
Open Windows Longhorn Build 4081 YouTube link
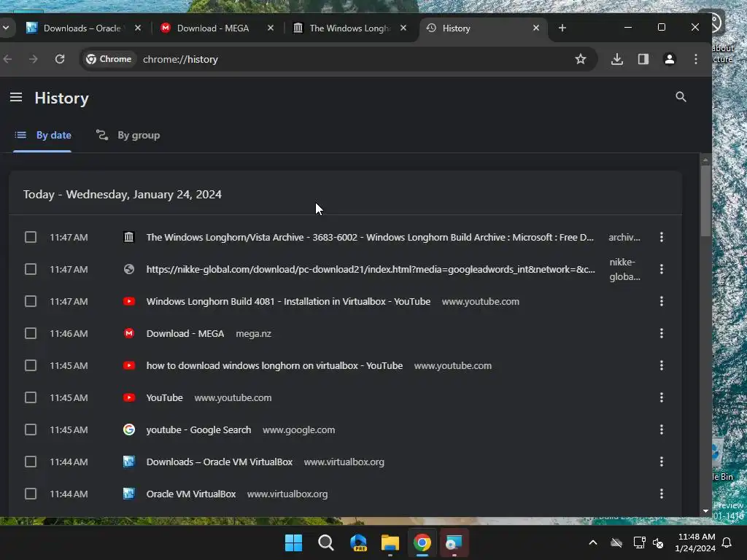288,301
